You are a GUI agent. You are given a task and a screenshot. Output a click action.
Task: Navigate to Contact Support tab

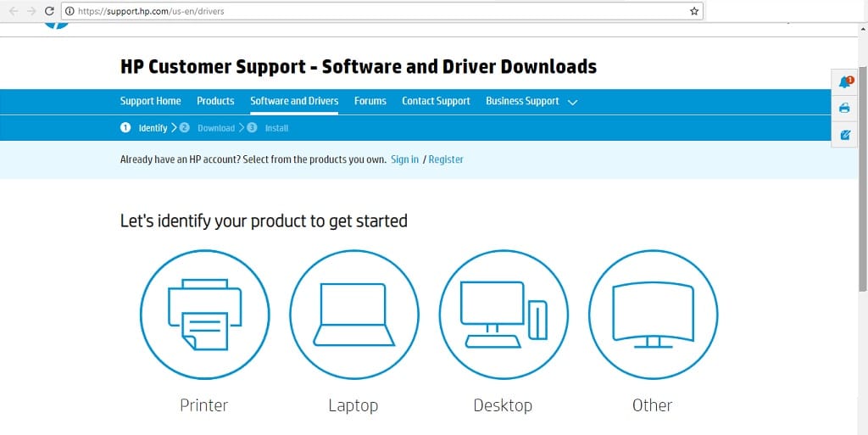coord(437,101)
